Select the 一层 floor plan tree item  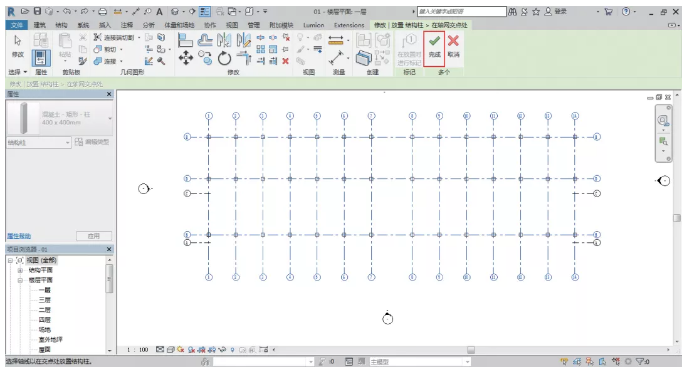44,290
